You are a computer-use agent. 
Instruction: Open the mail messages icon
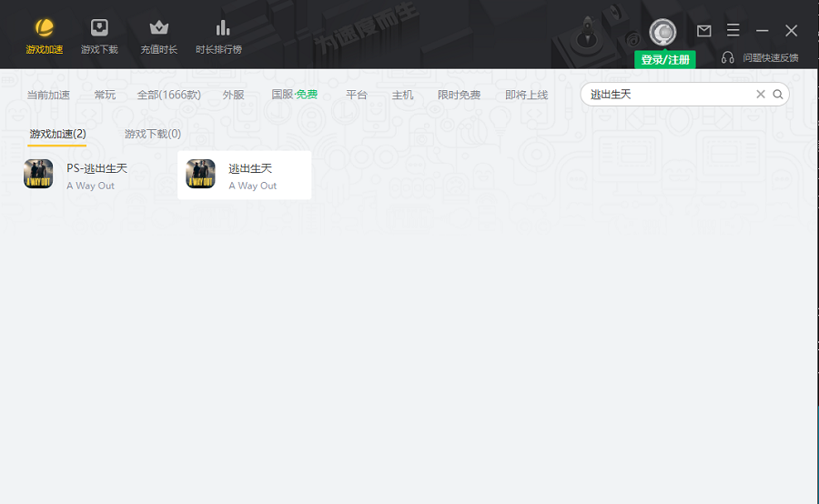(704, 31)
